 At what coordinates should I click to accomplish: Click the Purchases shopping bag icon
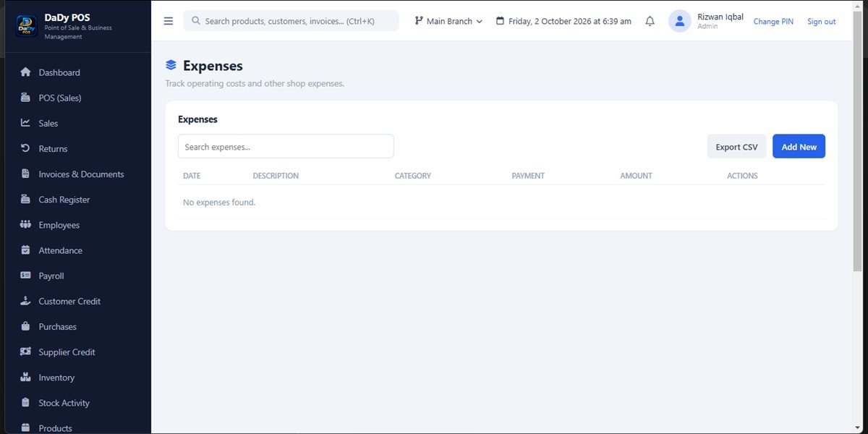[26, 326]
